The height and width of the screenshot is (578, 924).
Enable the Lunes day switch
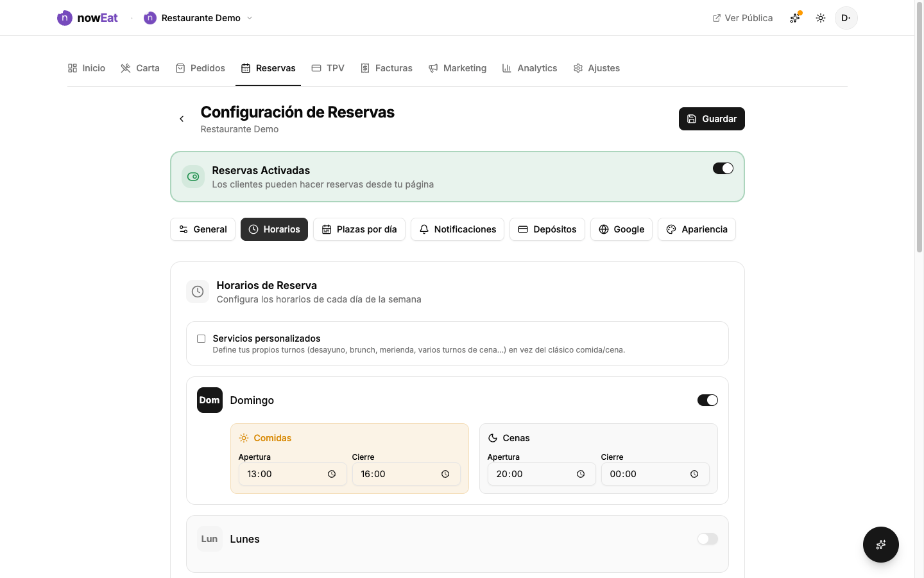(708, 539)
